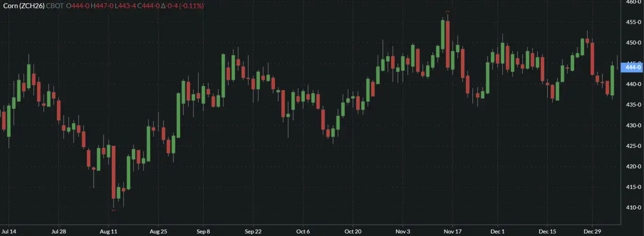Click the Corn (ZCH26) symbol title
Image resolution: width=644 pixels, height=236 pixels.
pyautogui.click(x=23, y=6)
